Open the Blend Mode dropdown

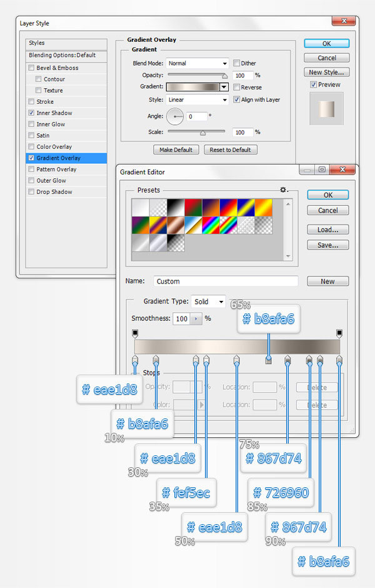[x=197, y=63]
